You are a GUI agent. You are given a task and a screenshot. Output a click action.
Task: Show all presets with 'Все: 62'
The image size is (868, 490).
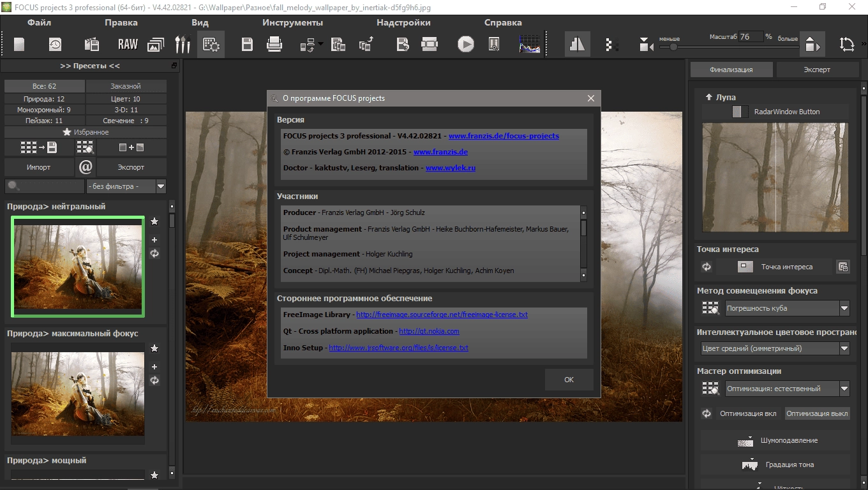pyautogui.click(x=44, y=86)
